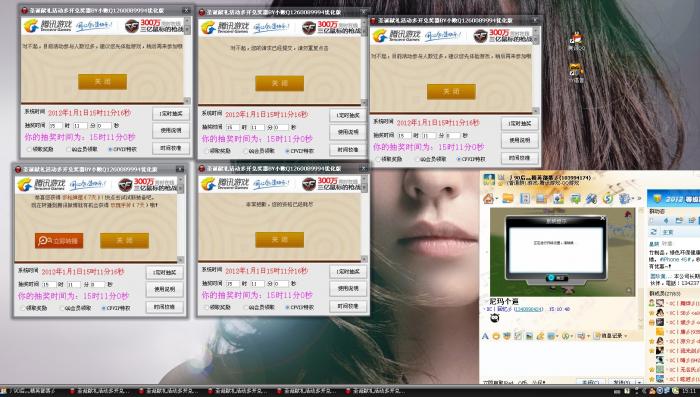Click the refresh arrows icon in group panel

(x=654, y=232)
